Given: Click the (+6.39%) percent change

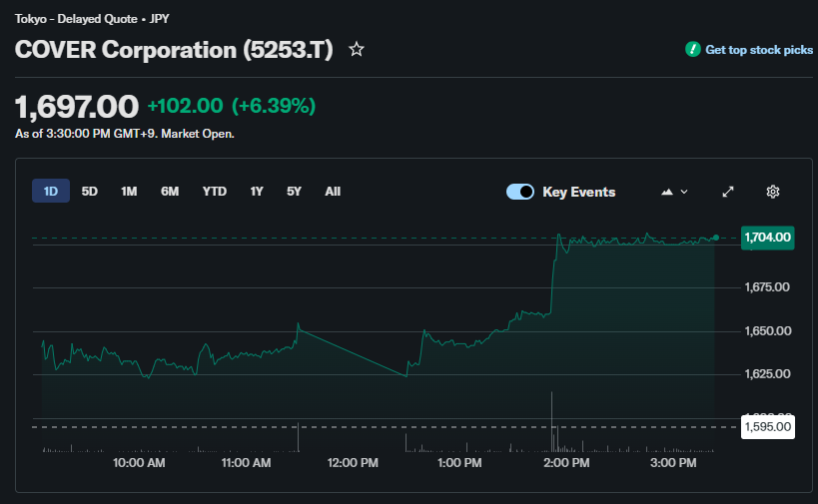Looking at the screenshot, I should (x=274, y=106).
